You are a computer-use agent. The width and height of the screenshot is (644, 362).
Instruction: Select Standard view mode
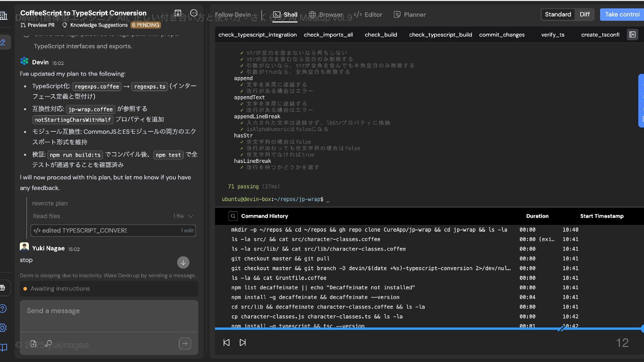(x=558, y=14)
